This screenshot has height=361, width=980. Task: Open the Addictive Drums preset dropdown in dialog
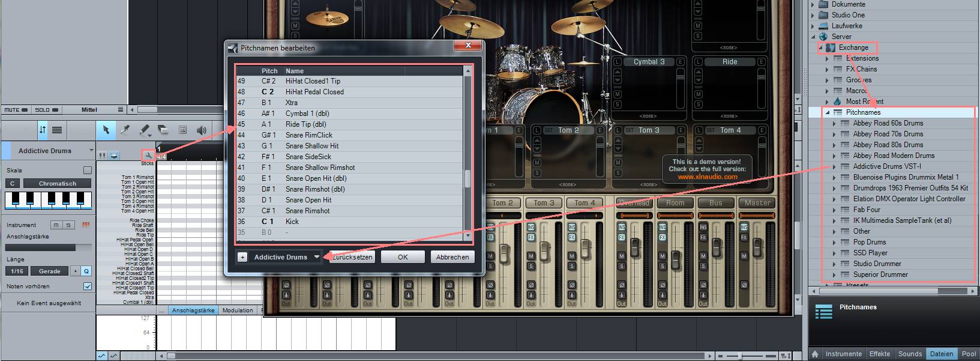click(x=286, y=257)
